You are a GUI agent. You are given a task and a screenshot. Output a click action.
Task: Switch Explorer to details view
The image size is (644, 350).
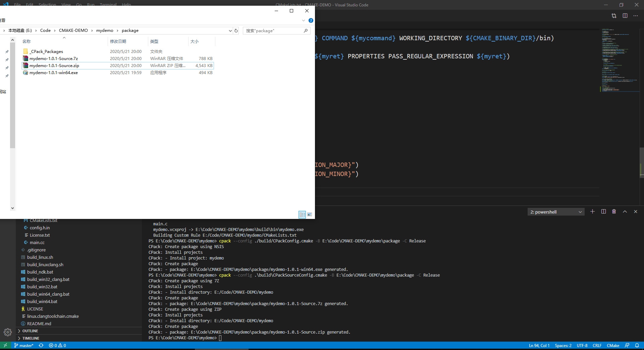[302, 215]
